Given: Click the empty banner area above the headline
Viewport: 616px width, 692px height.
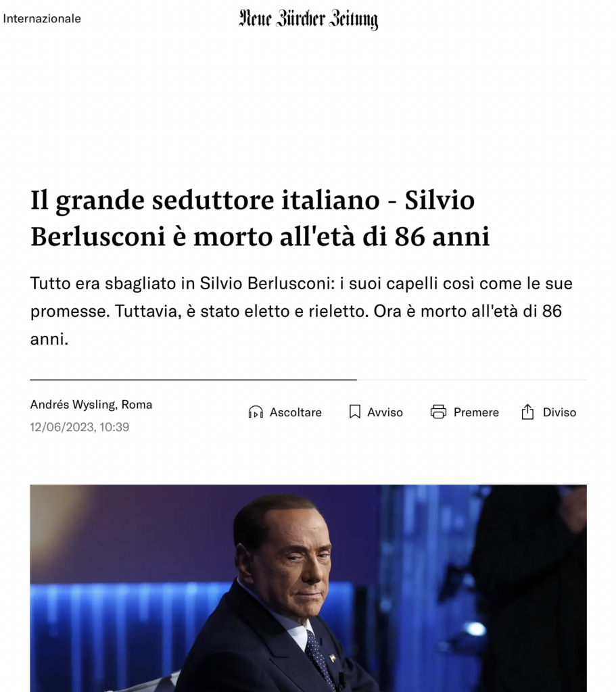Looking at the screenshot, I should click(x=308, y=106).
